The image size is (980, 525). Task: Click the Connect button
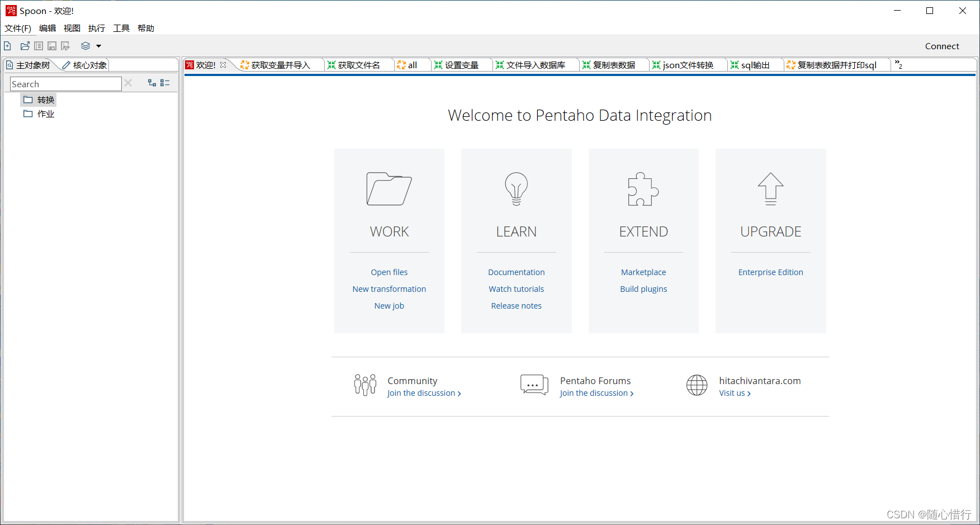click(x=942, y=46)
